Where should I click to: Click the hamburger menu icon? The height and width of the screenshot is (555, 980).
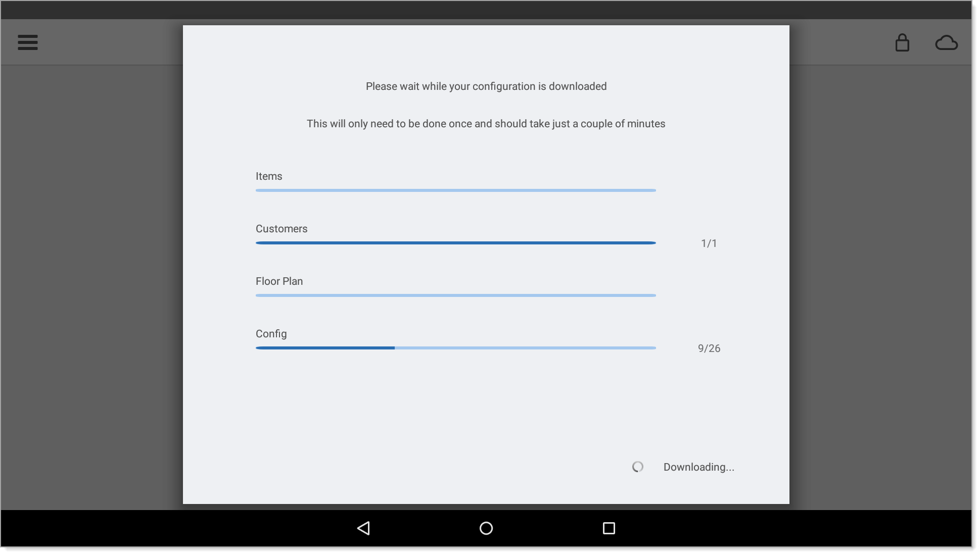[28, 42]
